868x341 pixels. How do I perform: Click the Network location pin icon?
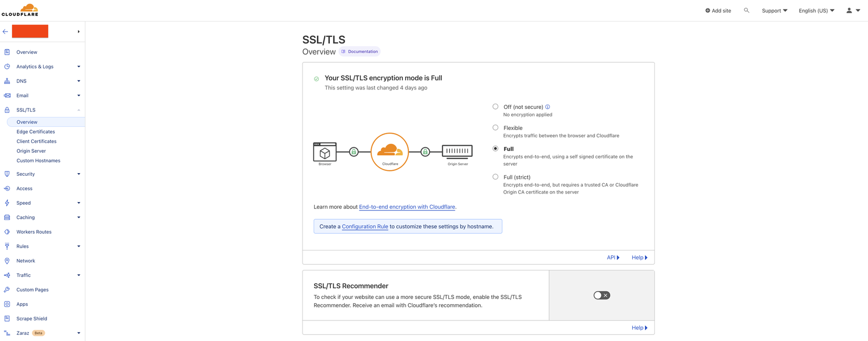pos(7,260)
